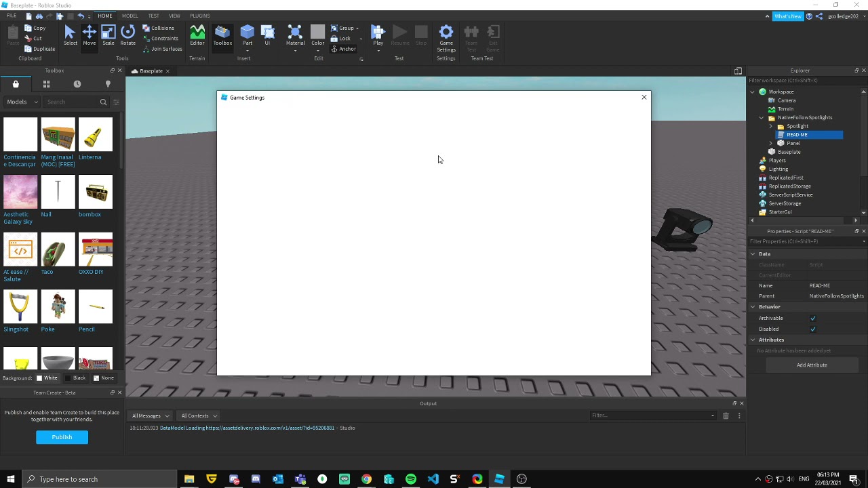
Task: Show Toolbox Marketplace tab
Action: pos(16,84)
